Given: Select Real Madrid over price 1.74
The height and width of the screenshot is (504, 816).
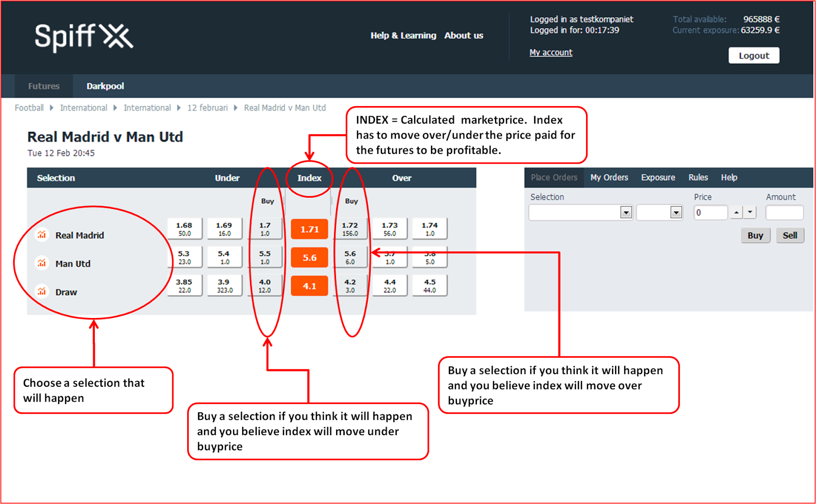Looking at the screenshot, I should click(x=430, y=229).
